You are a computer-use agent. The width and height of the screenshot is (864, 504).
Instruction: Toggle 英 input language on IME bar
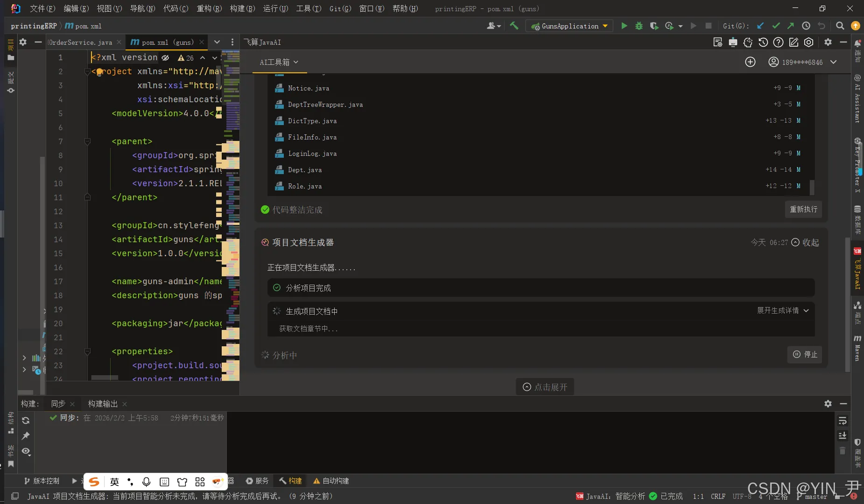pyautogui.click(x=114, y=482)
